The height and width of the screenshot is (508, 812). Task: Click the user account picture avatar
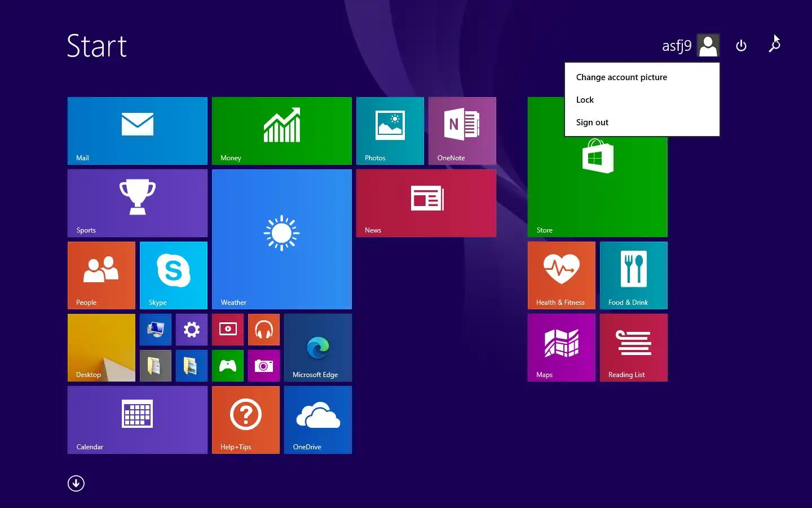(x=708, y=45)
